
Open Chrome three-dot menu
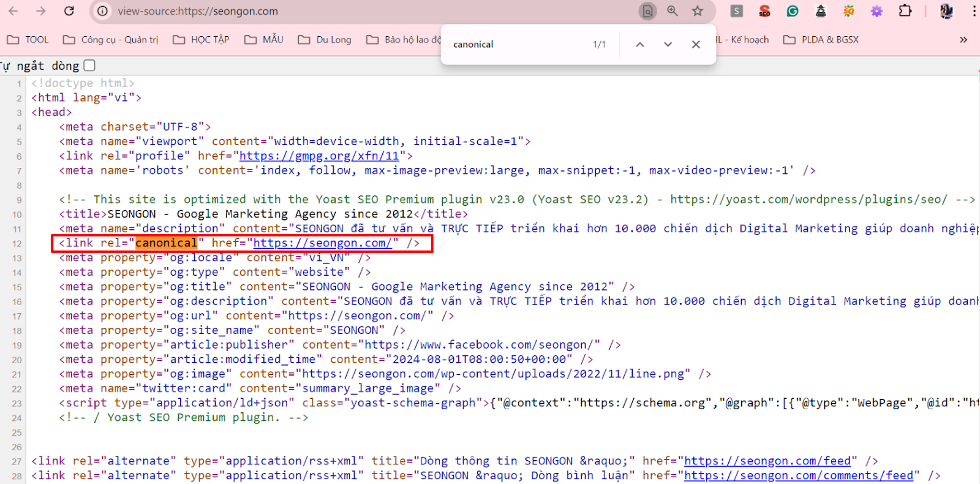[974, 11]
